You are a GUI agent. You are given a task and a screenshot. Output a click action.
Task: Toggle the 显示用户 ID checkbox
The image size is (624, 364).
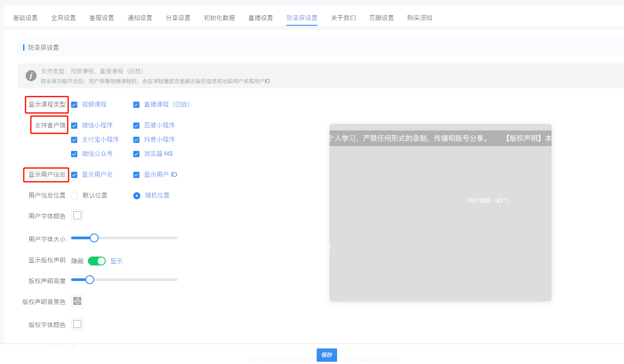point(136,175)
